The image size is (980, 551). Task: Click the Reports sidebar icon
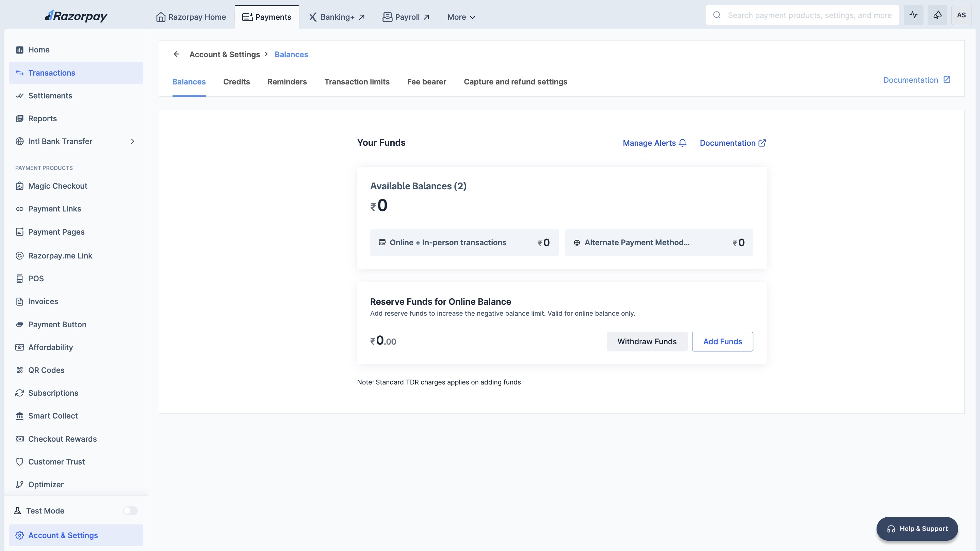pyautogui.click(x=19, y=119)
